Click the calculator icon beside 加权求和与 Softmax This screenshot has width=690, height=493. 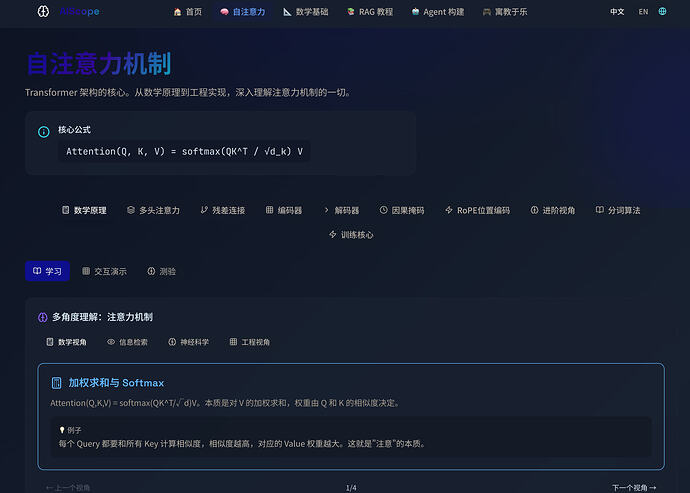(x=56, y=383)
